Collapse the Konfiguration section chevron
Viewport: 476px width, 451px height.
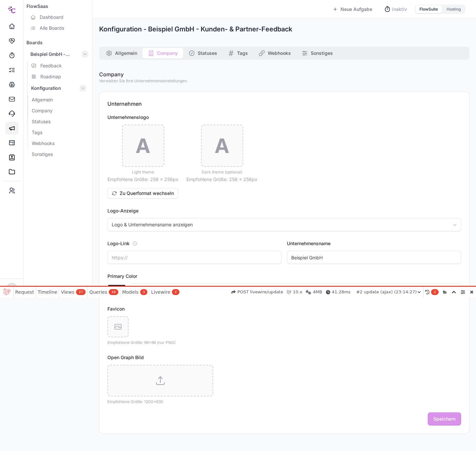83,88
